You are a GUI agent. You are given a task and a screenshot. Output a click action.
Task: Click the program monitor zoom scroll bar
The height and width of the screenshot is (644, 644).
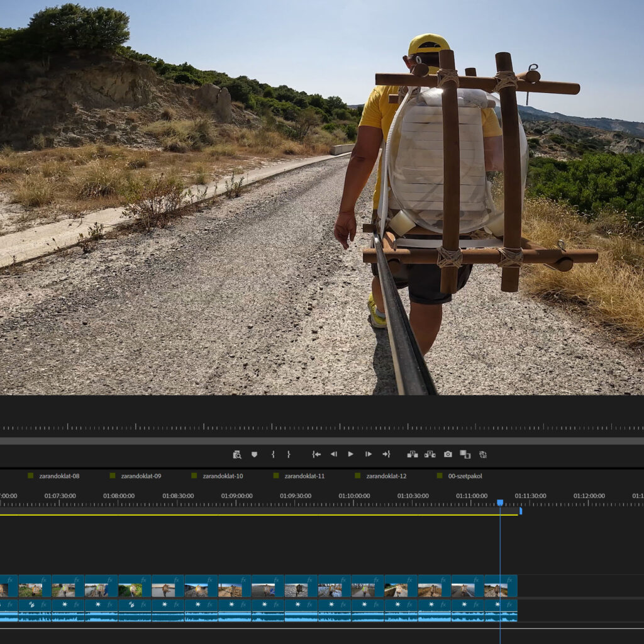(x=322, y=441)
